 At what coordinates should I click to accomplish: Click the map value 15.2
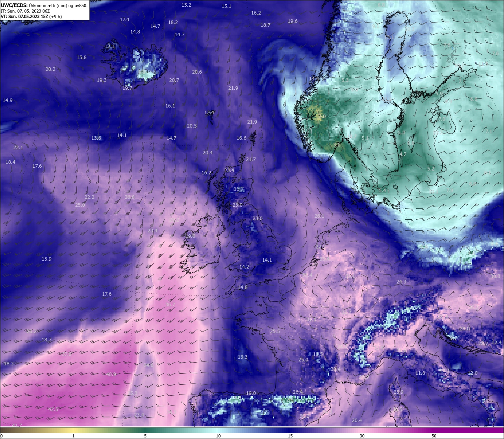tap(186, 5)
